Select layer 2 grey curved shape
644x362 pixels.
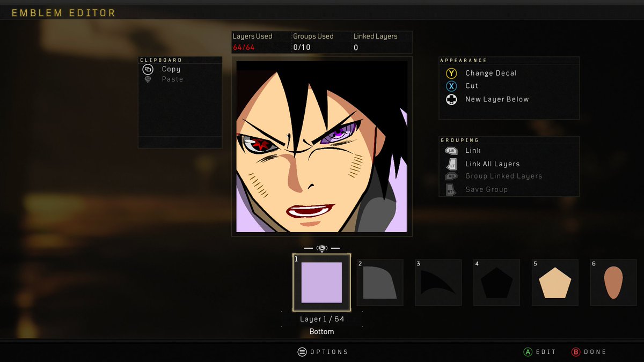(x=380, y=283)
